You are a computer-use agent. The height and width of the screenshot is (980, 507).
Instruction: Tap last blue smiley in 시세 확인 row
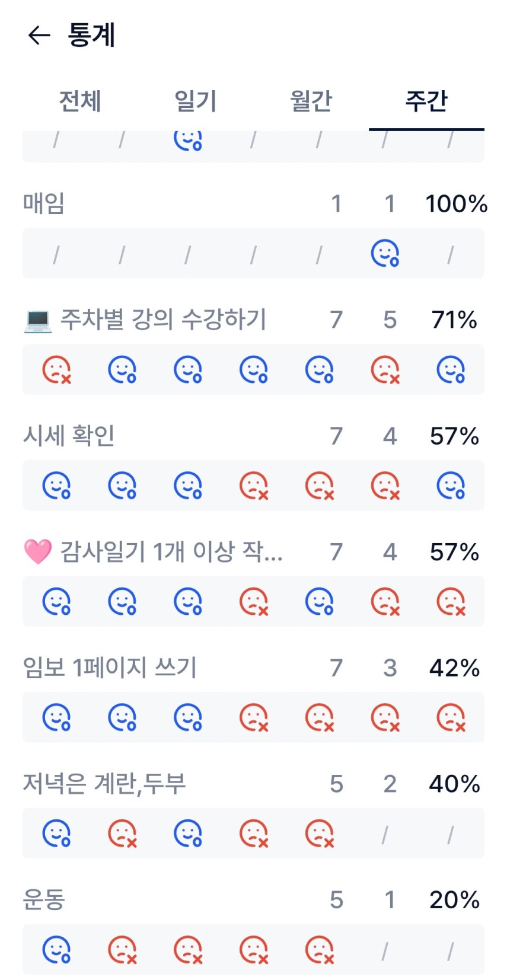[451, 486]
